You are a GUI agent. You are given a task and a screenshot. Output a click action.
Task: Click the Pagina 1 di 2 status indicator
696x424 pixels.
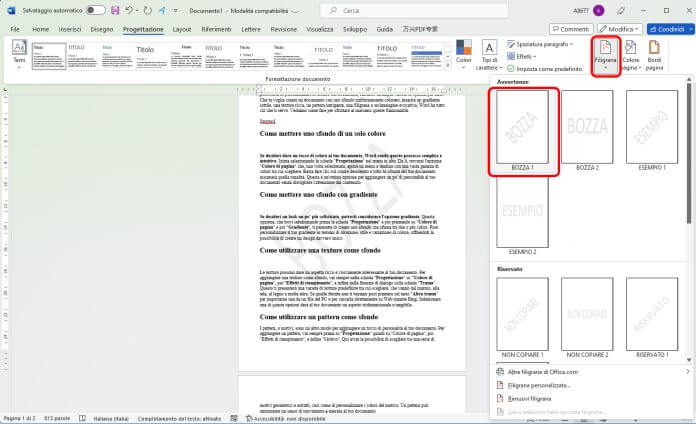click(20, 418)
